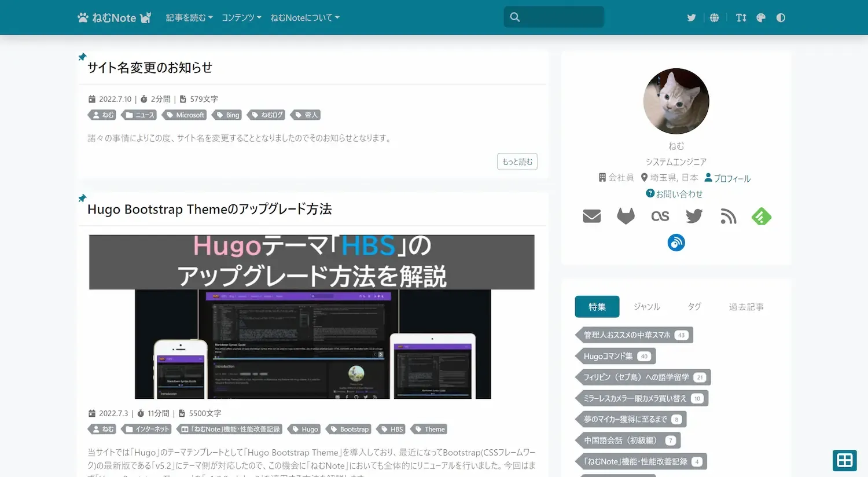
Task: Click the green Feedly icon
Action: coord(762,216)
